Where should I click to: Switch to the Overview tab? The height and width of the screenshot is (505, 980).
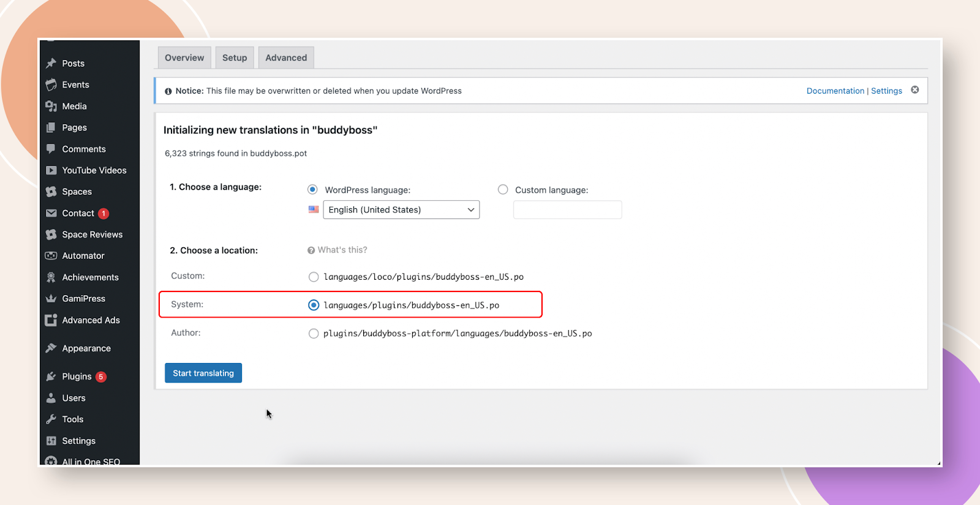(184, 58)
